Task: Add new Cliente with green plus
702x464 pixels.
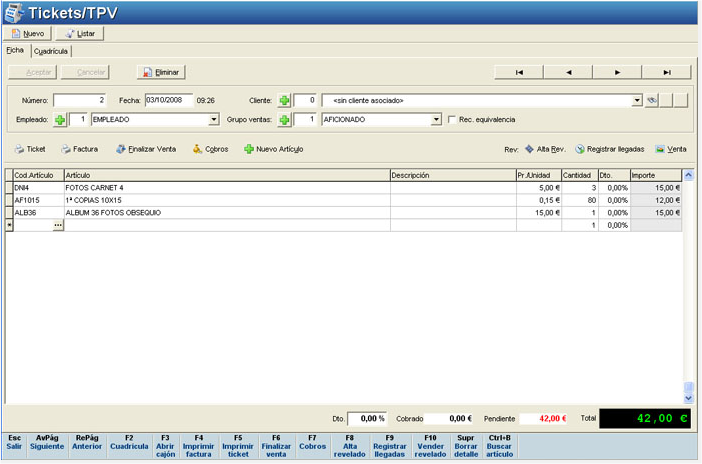Action: coord(284,101)
